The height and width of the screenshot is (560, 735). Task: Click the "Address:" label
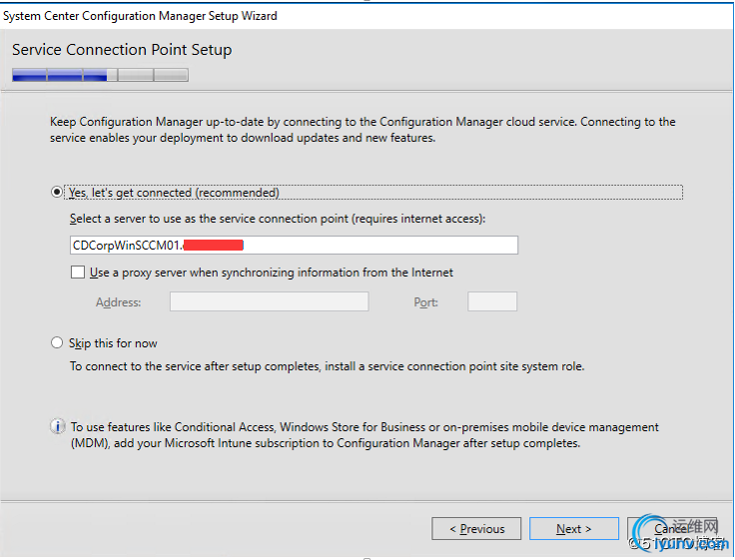[119, 302]
